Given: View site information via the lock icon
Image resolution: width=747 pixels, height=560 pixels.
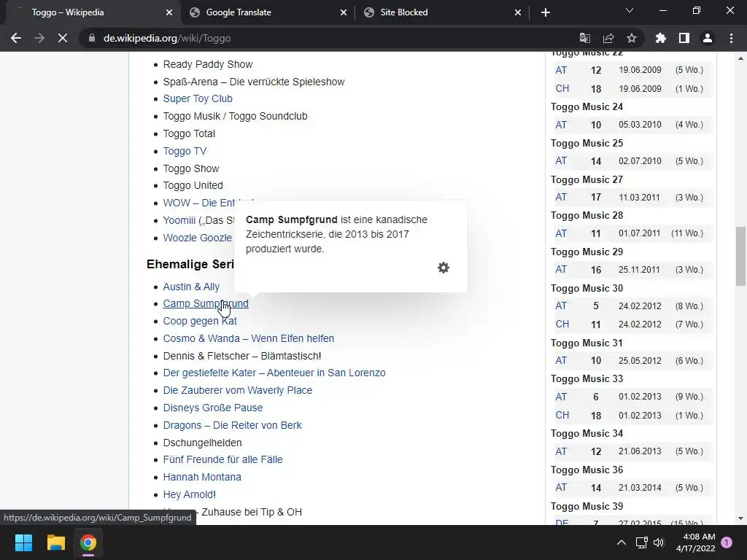Looking at the screenshot, I should (91, 38).
